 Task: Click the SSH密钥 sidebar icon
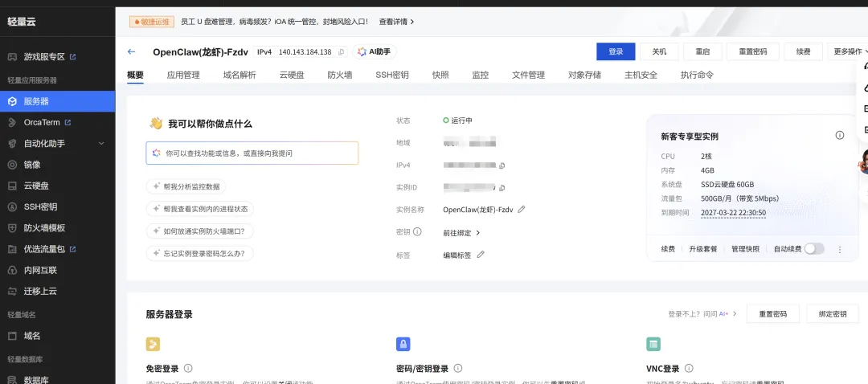coord(12,206)
